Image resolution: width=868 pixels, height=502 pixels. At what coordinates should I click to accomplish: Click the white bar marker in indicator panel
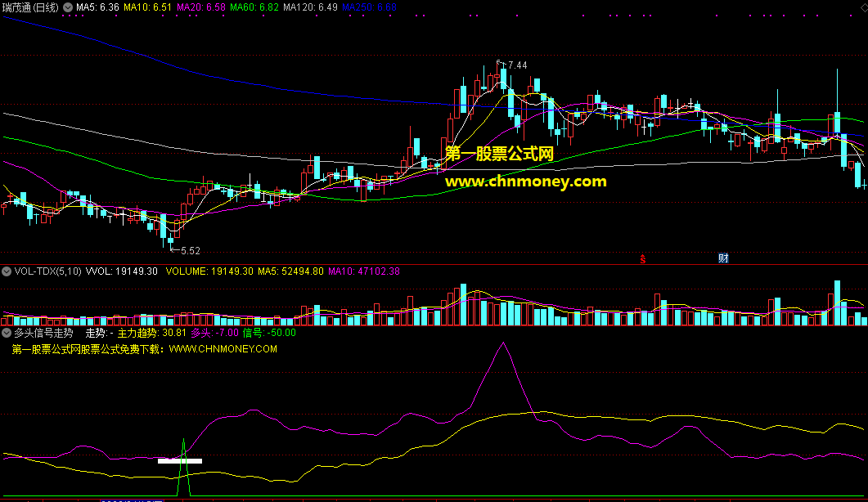(180, 461)
